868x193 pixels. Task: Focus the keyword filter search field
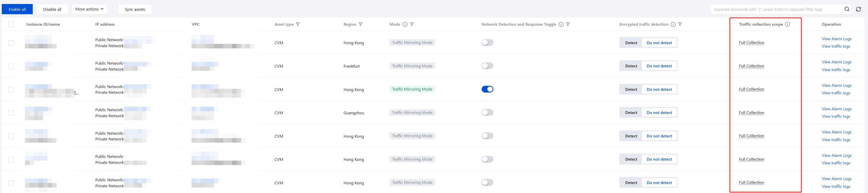[x=775, y=9]
